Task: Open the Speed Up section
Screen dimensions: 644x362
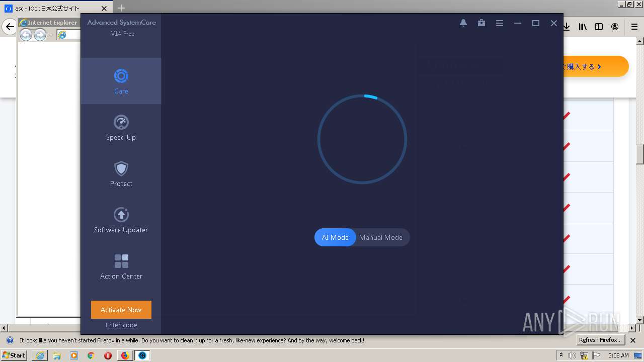Action: (x=121, y=128)
